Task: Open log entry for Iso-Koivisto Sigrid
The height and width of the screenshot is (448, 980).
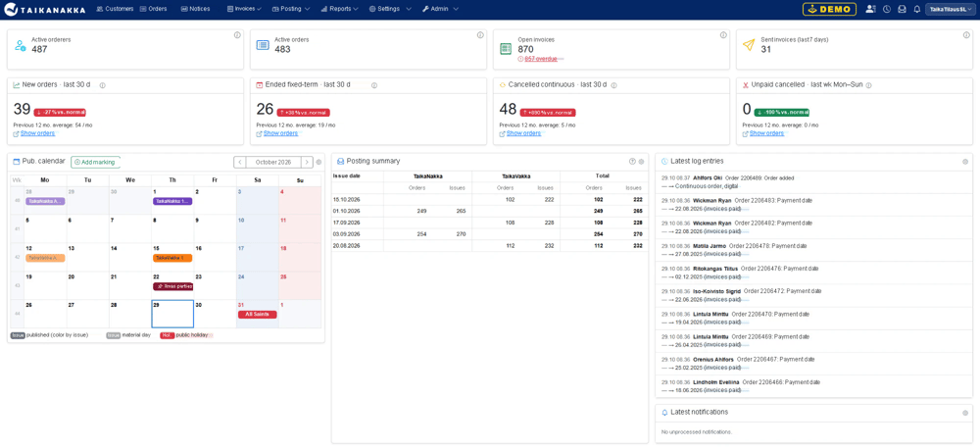Action: (813, 295)
